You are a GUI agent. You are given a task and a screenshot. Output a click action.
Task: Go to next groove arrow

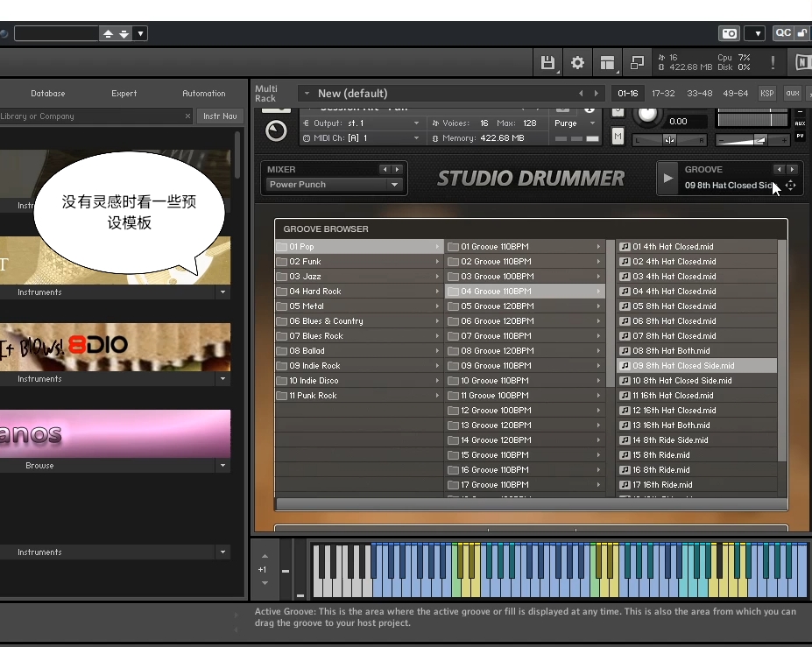(x=792, y=169)
